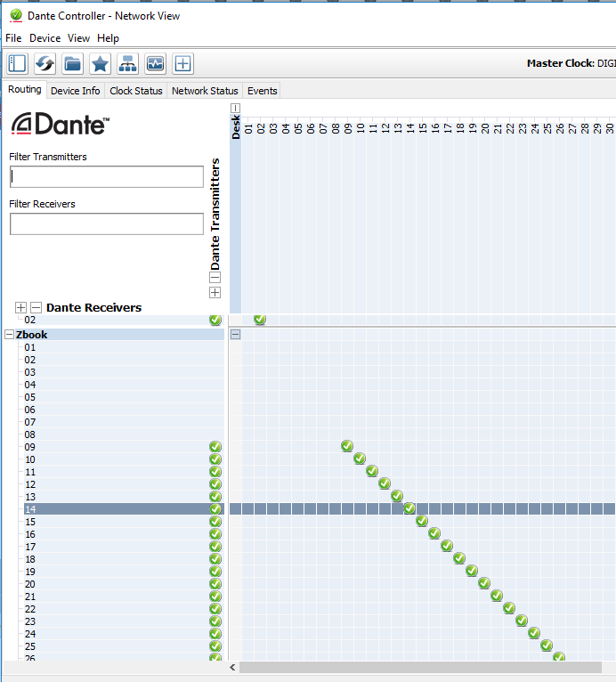Collapse the Zbook receiver tree node
This screenshot has width=616, height=682.
click(9, 335)
